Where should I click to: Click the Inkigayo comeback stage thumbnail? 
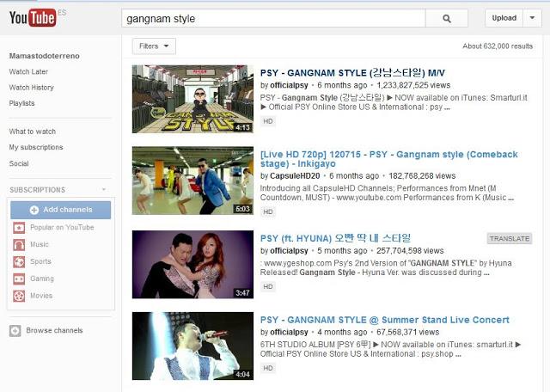192,181
